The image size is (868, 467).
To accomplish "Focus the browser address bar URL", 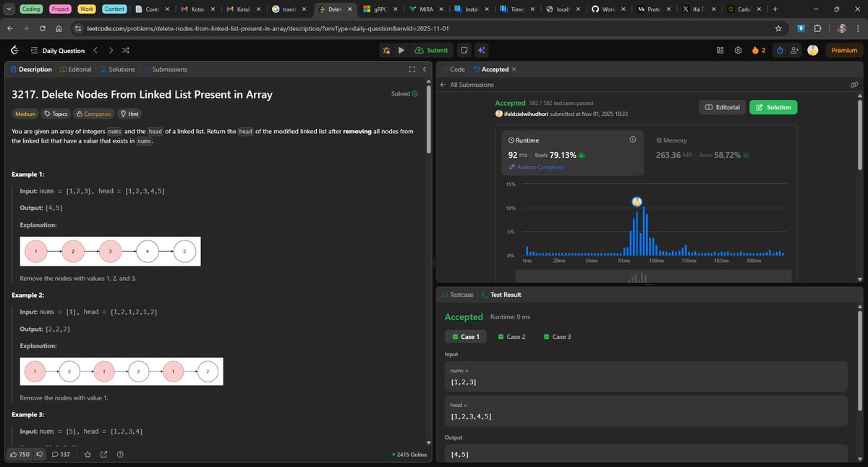I will click(x=269, y=28).
